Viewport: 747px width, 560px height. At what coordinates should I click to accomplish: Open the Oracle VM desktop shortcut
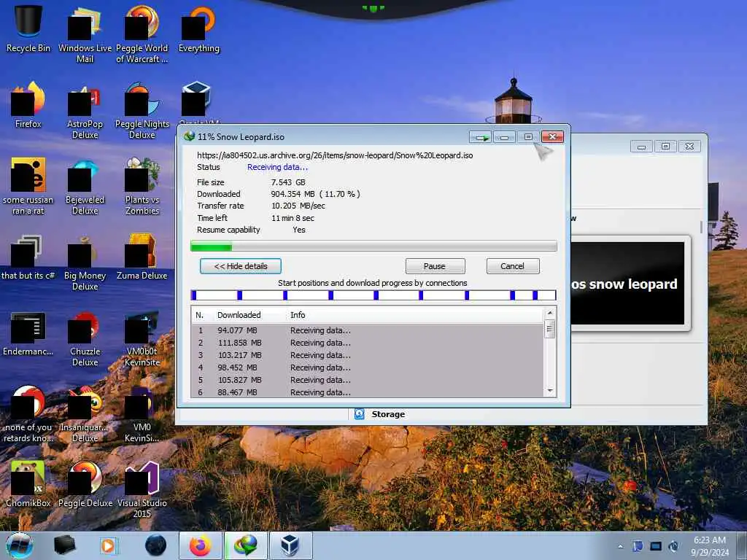coord(198,104)
